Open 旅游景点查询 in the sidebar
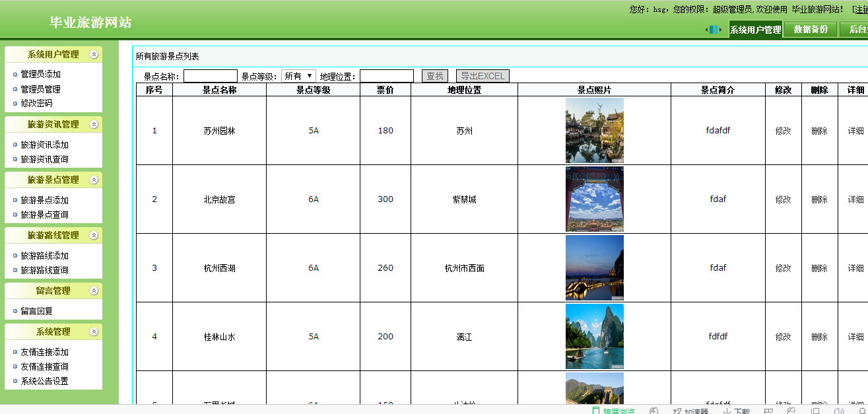This screenshot has width=868, height=414. click(45, 215)
